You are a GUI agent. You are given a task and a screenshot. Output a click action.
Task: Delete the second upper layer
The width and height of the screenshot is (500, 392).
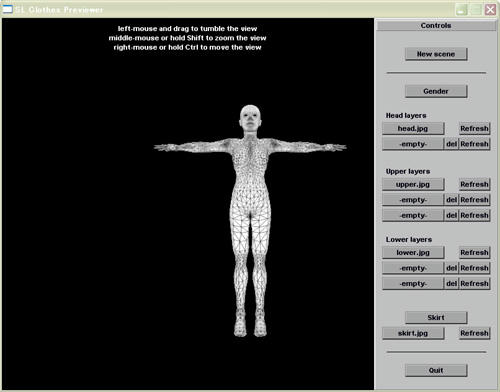[451, 200]
